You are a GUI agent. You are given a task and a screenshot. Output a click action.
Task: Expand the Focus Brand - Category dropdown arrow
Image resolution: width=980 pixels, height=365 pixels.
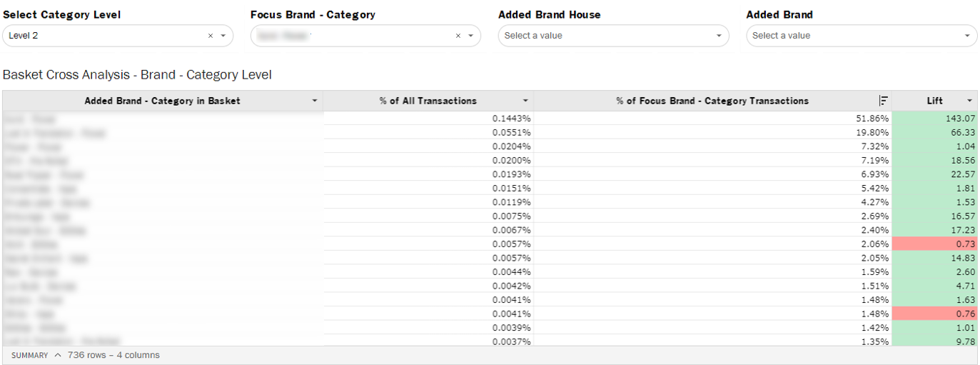pyautogui.click(x=470, y=36)
